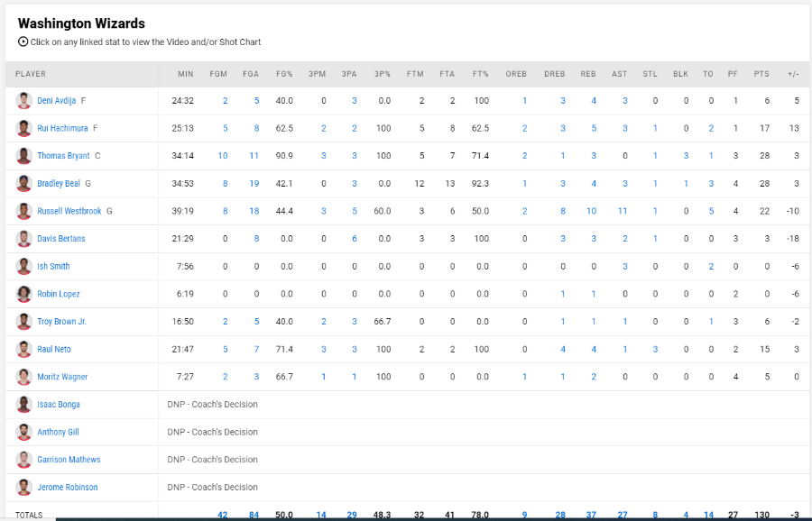View team total 27 assists
812x521 pixels.
[x=623, y=515]
